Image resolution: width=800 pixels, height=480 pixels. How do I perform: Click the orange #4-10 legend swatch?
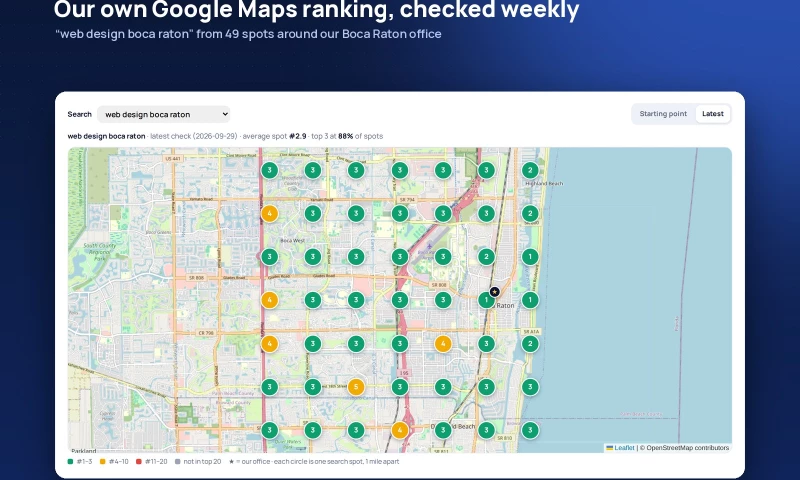click(x=103, y=462)
